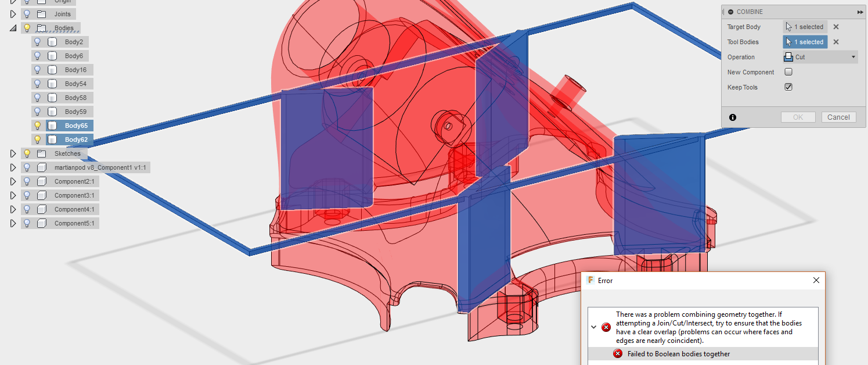Click the Sketches folder icon in the browser
This screenshot has width=868, height=365.
[x=41, y=153]
